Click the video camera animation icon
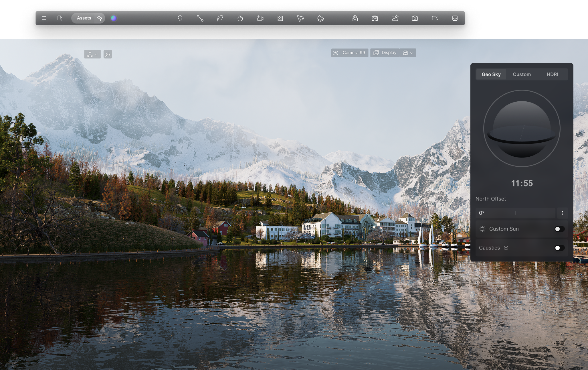 [435, 18]
